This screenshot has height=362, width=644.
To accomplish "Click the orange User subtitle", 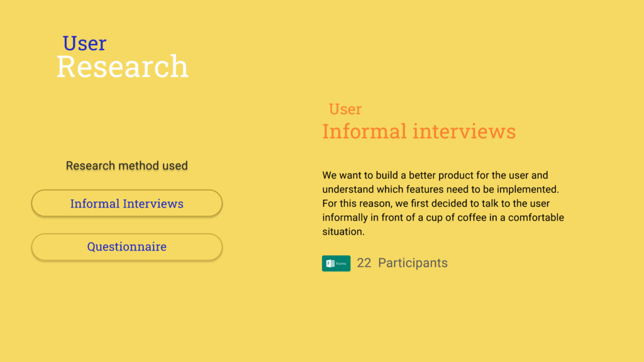I will coord(345,109).
